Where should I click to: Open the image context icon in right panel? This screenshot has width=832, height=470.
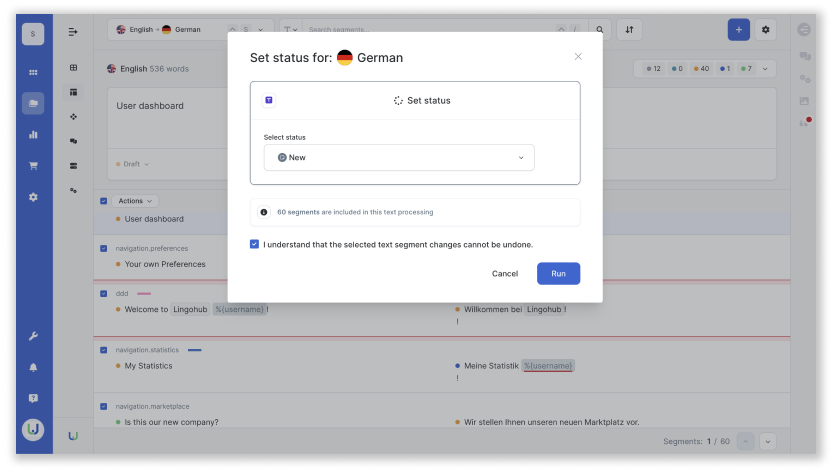coord(805,101)
